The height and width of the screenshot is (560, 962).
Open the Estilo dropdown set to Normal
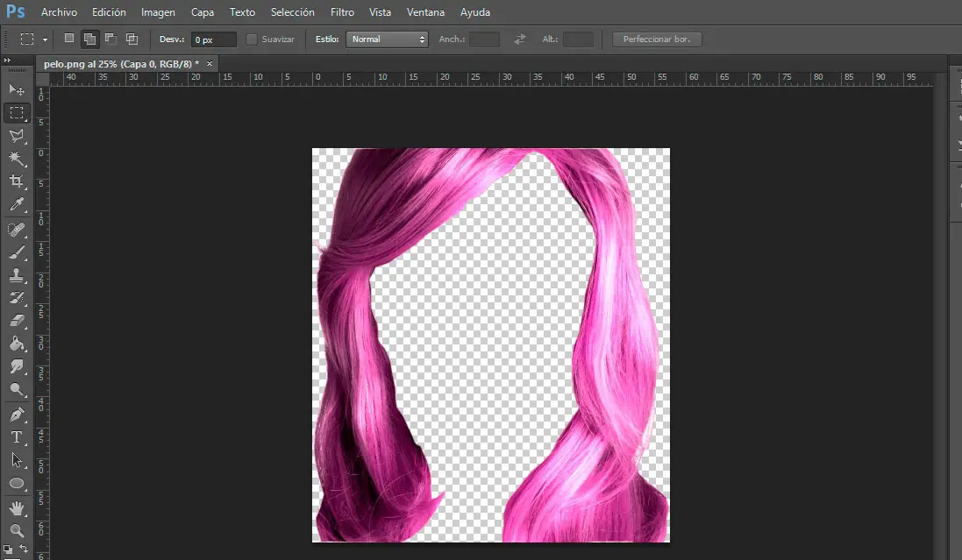coord(387,39)
